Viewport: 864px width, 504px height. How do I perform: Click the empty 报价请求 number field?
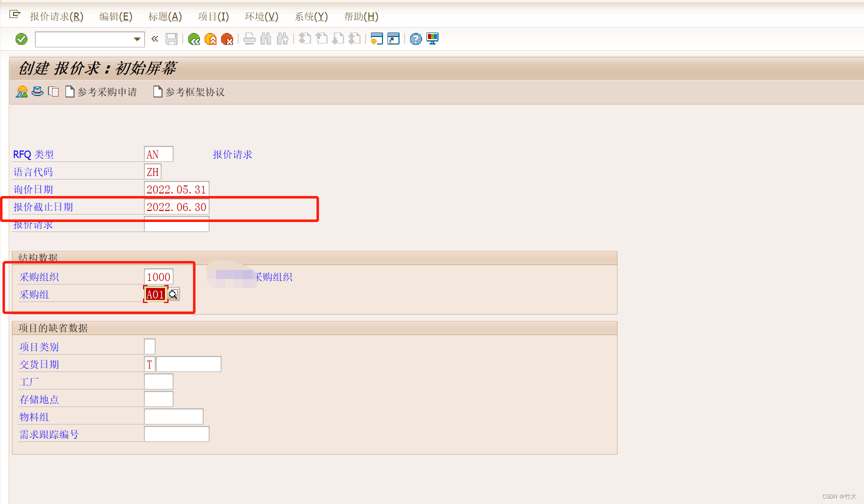tap(176, 224)
